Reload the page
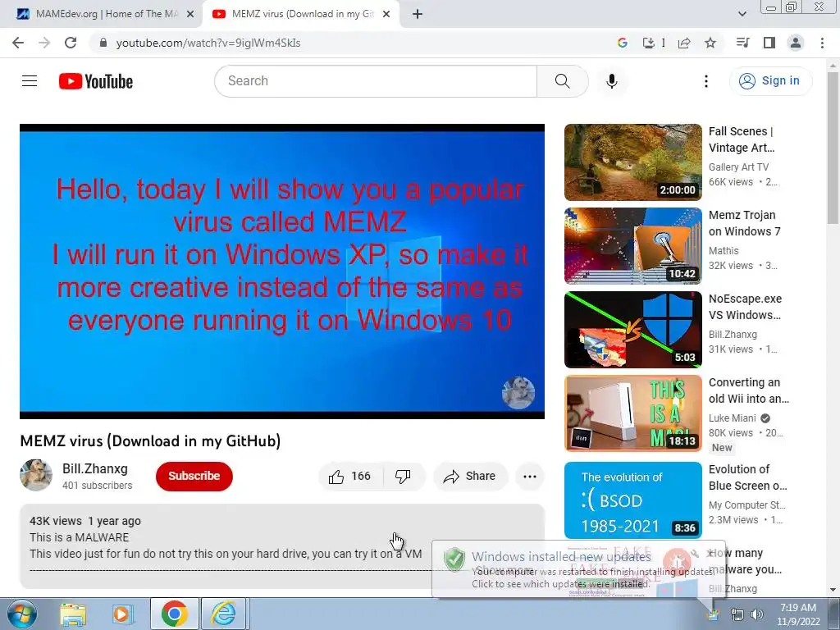The image size is (840, 630). coord(71,43)
